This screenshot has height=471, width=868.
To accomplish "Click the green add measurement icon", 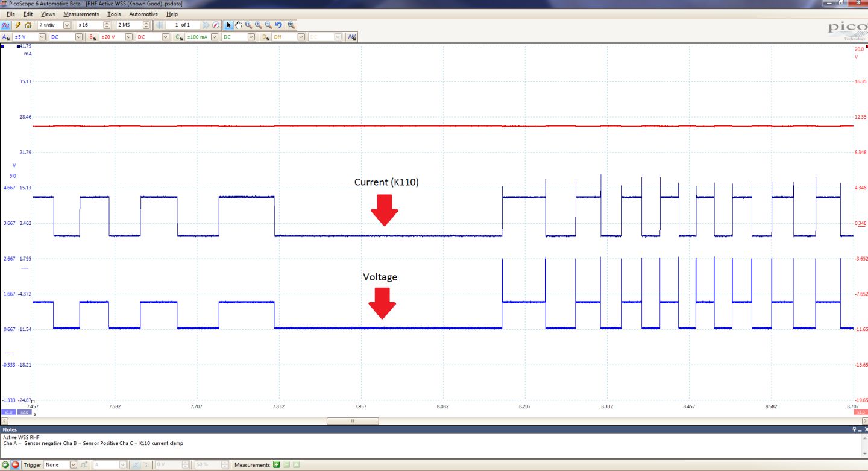I will (277, 465).
